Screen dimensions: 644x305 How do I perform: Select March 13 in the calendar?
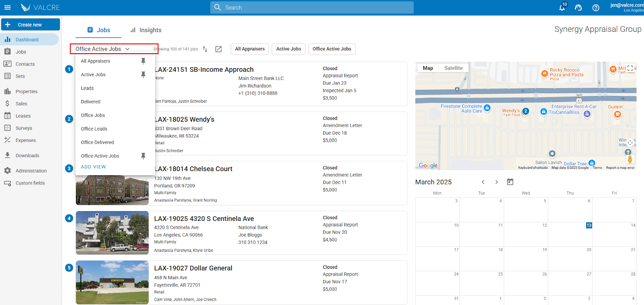(x=589, y=225)
